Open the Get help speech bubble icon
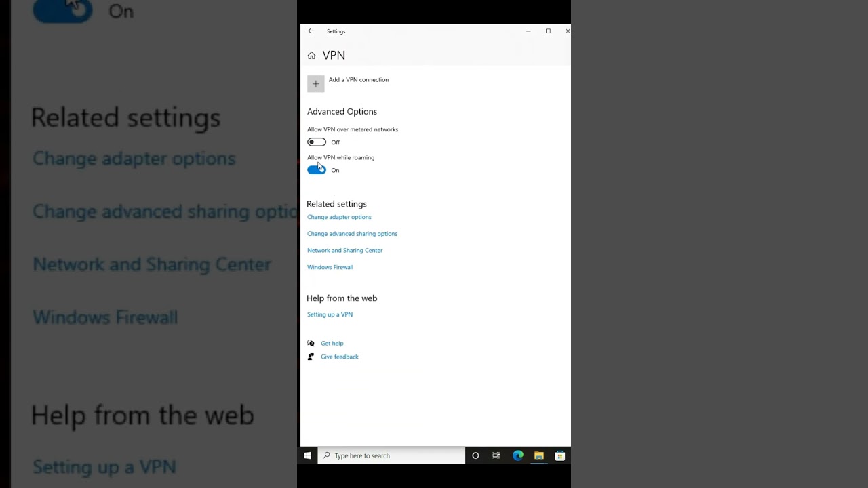This screenshot has height=488, width=868. 311,343
